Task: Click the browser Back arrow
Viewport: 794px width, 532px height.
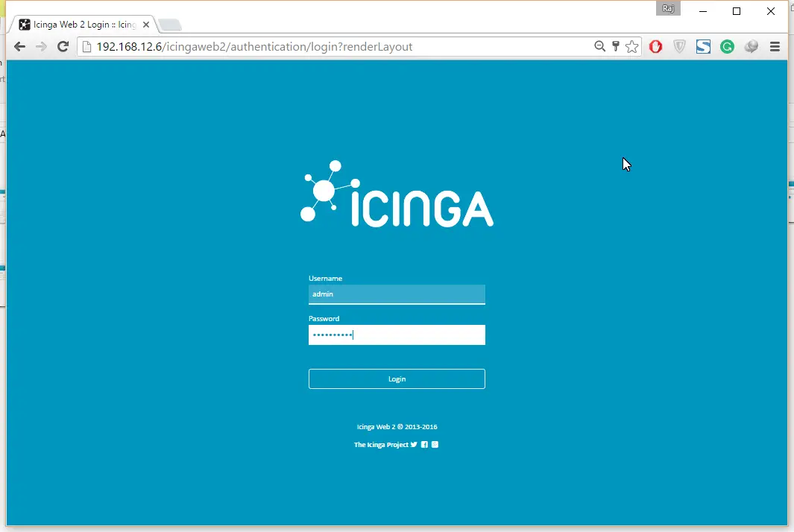Action: tap(19, 47)
